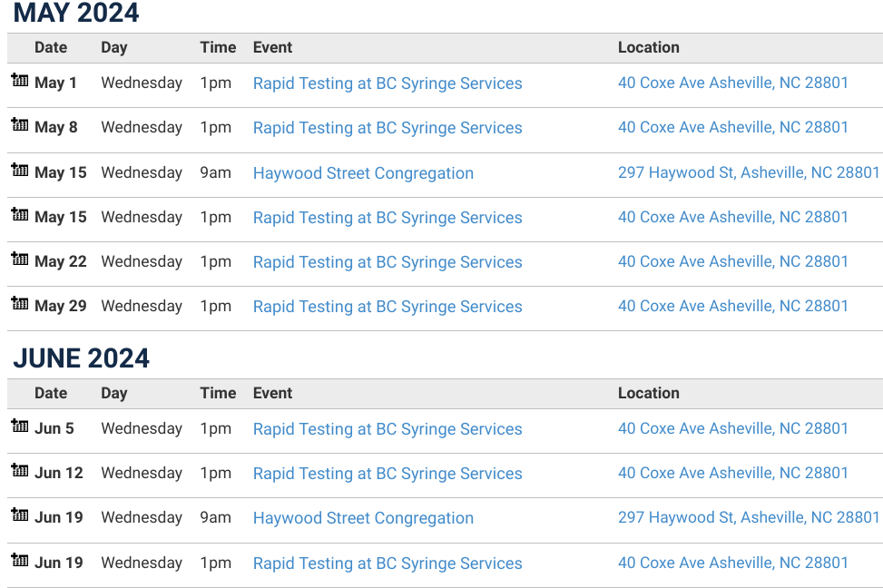Open May 8 location 40 Coxe Ave link

[732, 127]
